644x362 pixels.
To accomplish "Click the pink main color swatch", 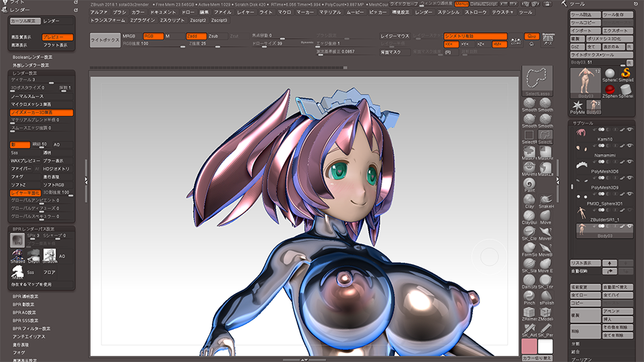I will tap(529, 346).
